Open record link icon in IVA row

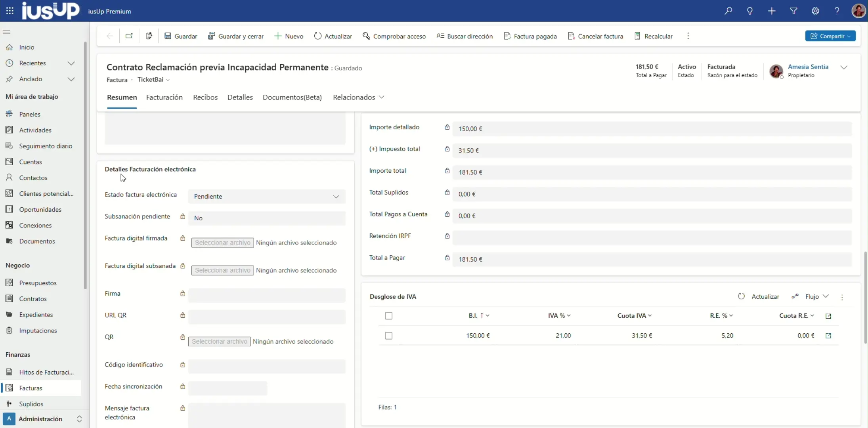point(828,336)
